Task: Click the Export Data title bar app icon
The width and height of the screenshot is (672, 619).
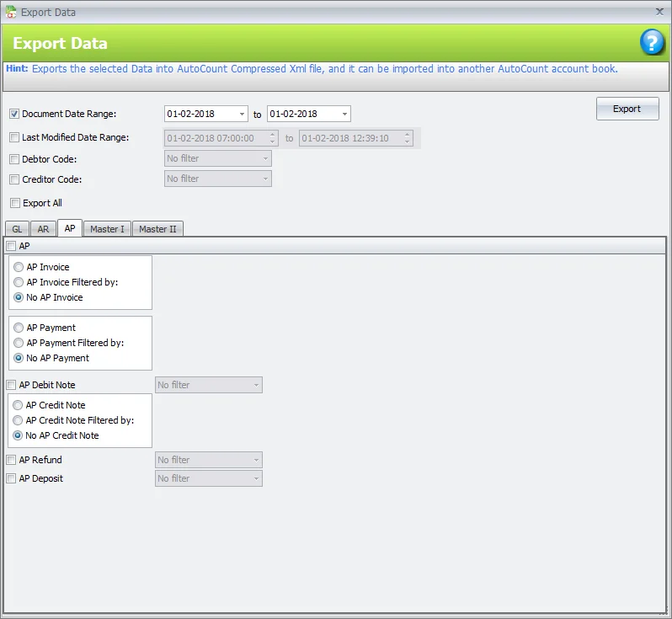Action: tap(10, 12)
